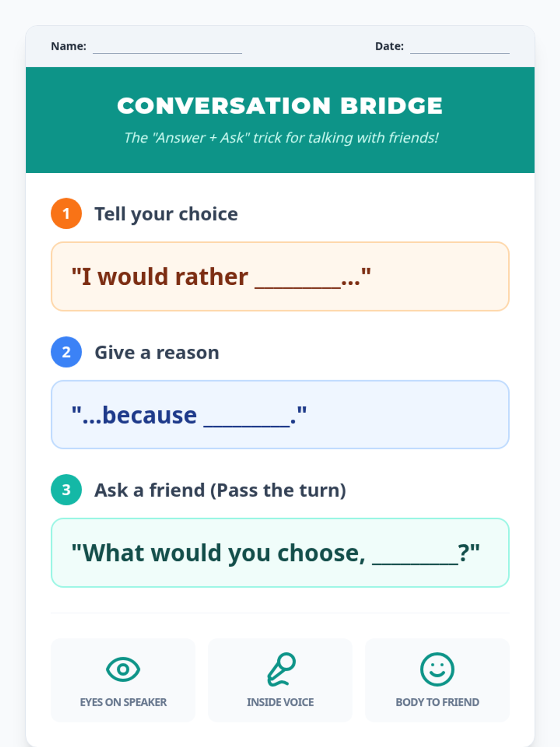Click the Eyes on Speaker label
The width and height of the screenshot is (560, 747).
pos(123,702)
